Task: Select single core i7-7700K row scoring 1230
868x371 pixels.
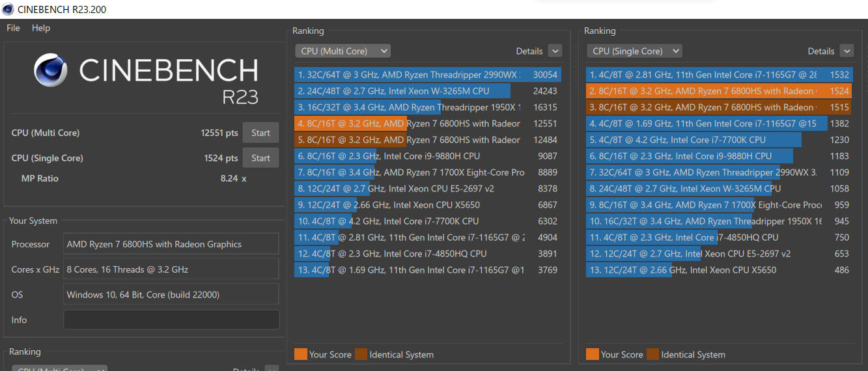Action: tap(720, 140)
